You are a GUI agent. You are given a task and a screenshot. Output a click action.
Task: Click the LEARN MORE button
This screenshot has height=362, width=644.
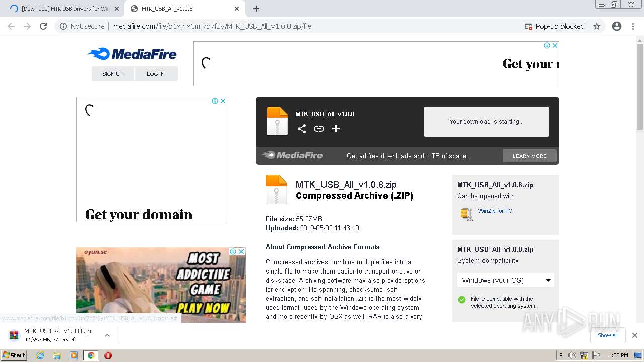pyautogui.click(x=530, y=156)
